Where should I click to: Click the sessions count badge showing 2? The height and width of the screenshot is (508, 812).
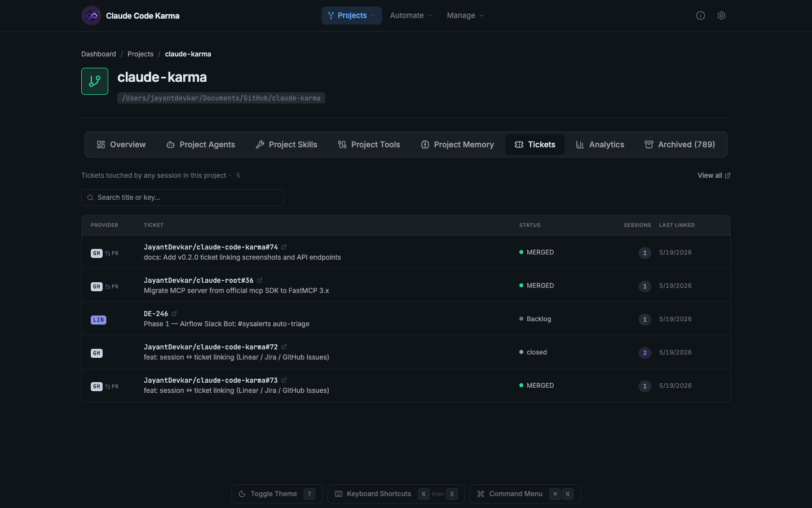645,353
